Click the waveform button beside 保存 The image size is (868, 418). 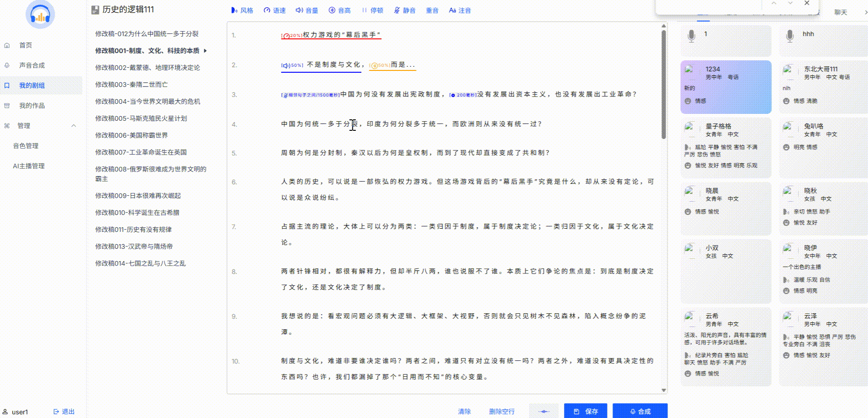(x=544, y=411)
